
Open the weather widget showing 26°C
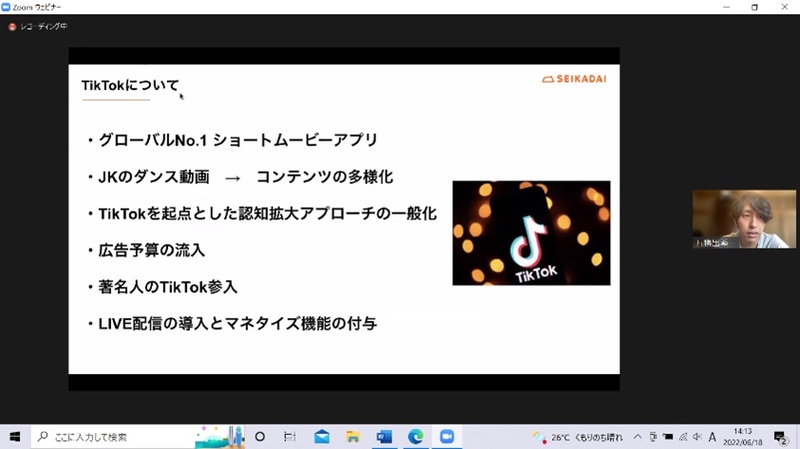[577, 437]
